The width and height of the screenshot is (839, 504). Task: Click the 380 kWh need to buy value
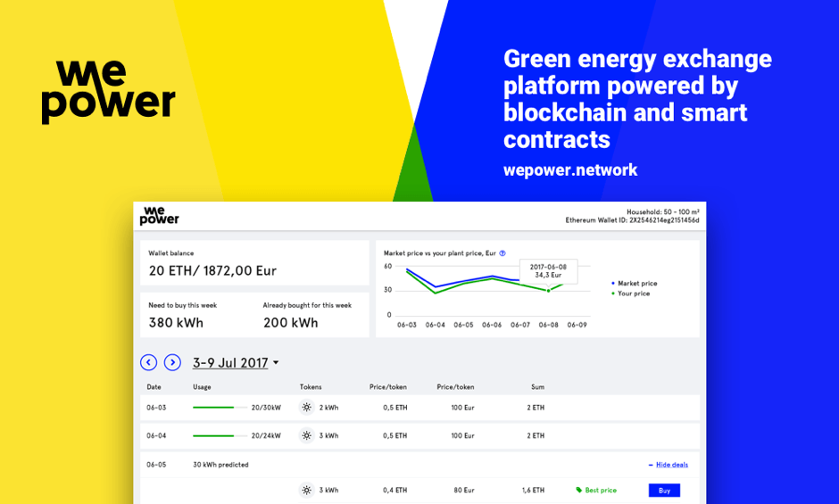tap(176, 323)
